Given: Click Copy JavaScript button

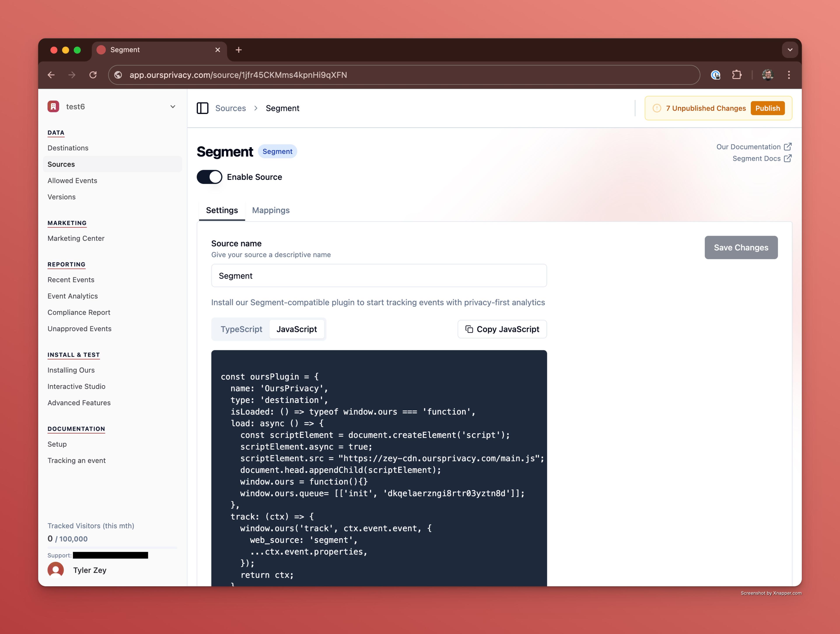Looking at the screenshot, I should pyautogui.click(x=502, y=329).
